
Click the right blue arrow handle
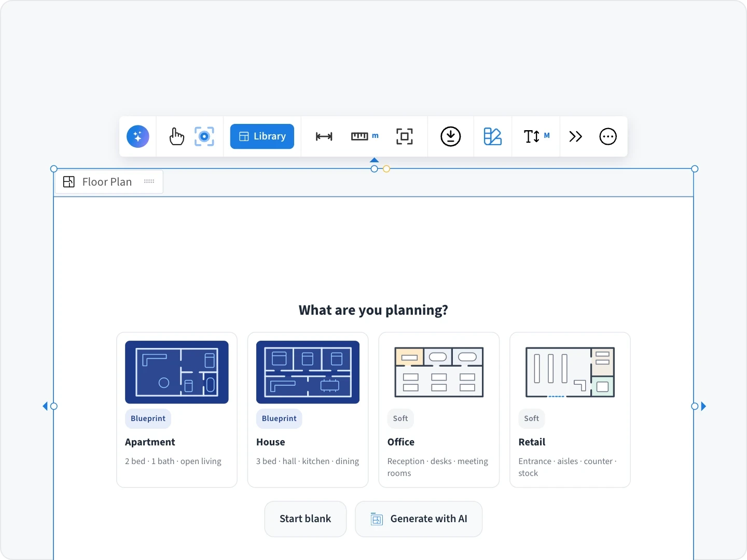pyautogui.click(x=703, y=406)
